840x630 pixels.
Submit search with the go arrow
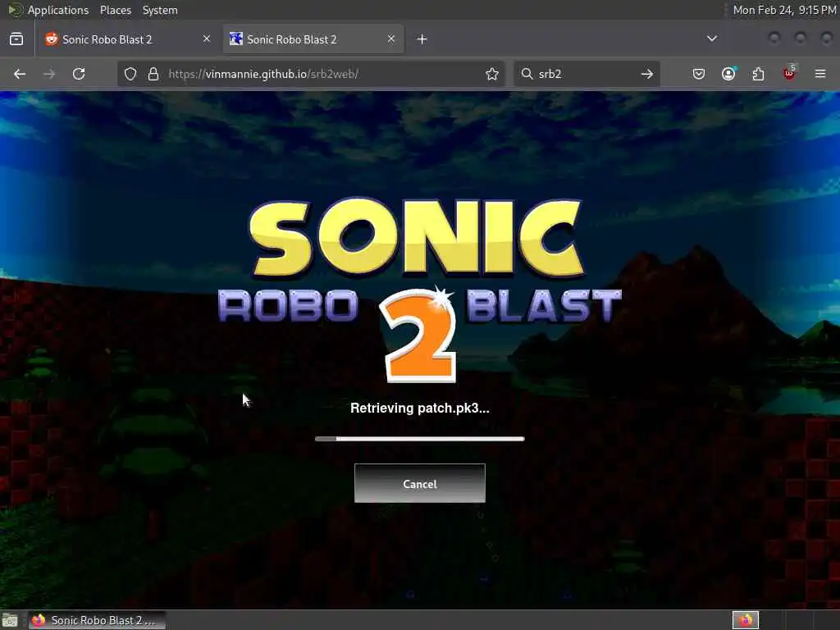click(x=647, y=74)
